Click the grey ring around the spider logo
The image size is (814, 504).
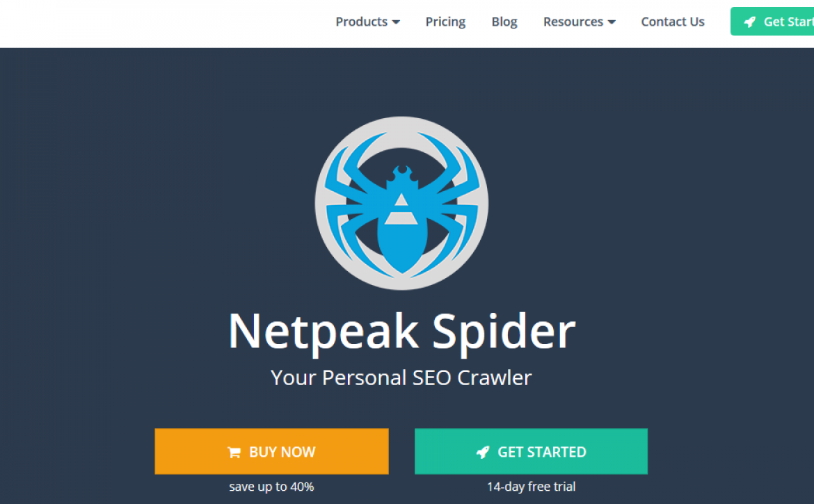pyautogui.click(x=401, y=124)
